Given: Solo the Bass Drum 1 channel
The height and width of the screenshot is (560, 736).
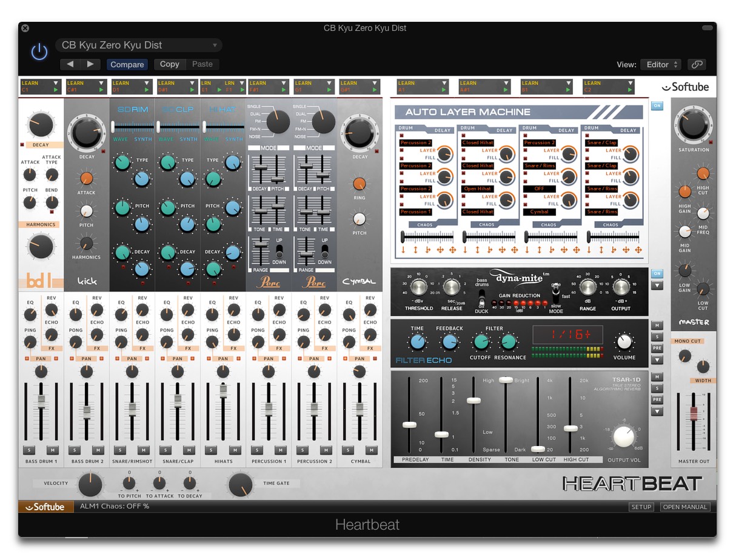Looking at the screenshot, I should [28, 450].
